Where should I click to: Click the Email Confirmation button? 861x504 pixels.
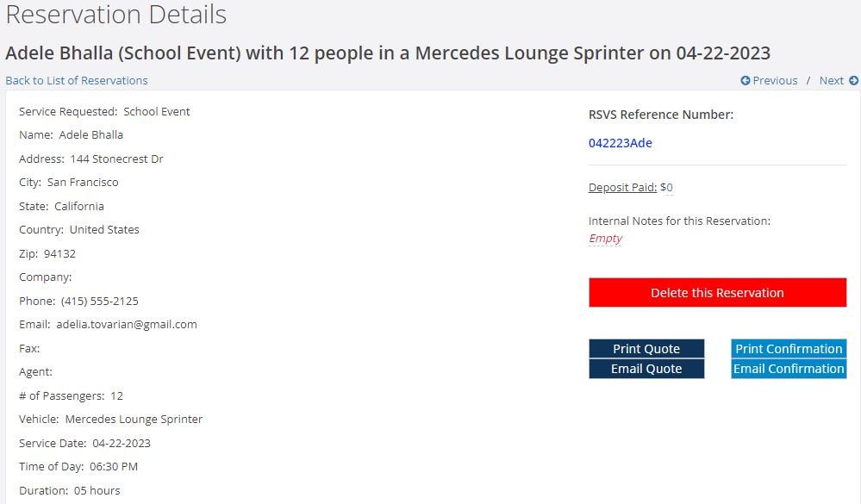pos(789,369)
